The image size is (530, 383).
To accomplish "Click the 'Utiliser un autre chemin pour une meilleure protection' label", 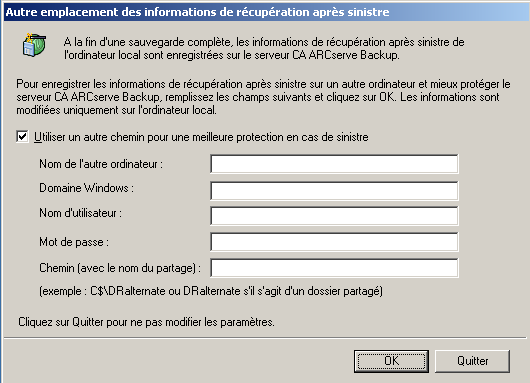I will tap(201, 137).
